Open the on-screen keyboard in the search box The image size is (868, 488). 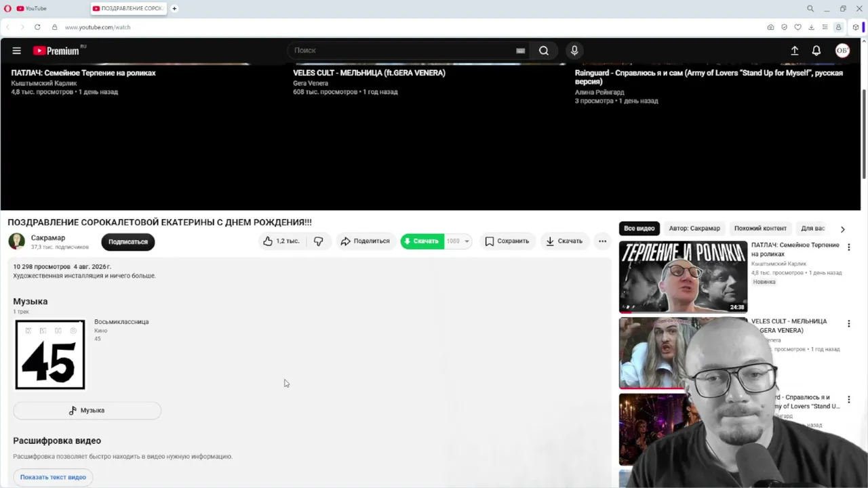[520, 51]
